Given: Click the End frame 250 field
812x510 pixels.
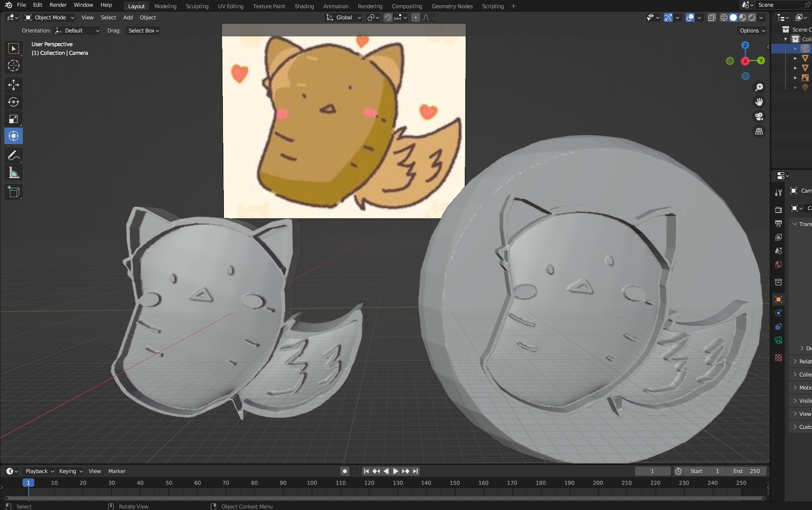Looking at the screenshot, I should pos(747,471).
